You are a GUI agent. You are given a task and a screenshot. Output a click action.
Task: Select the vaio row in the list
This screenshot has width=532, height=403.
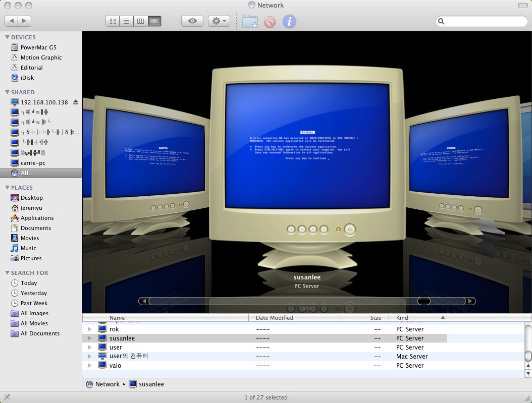[x=303, y=365]
